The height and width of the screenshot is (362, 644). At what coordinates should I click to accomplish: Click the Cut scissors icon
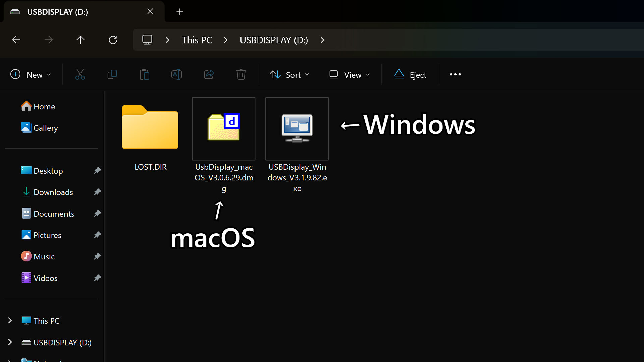click(80, 74)
